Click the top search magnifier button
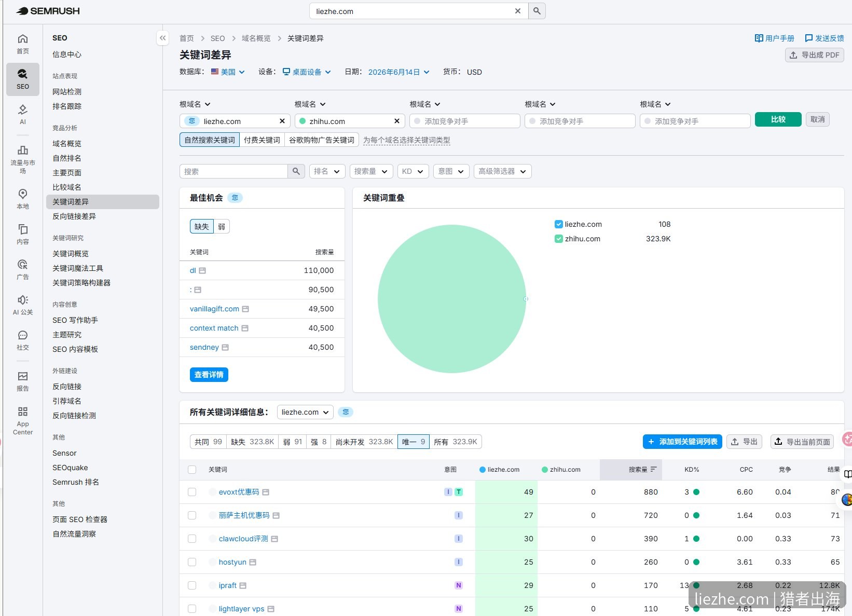The width and height of the screenshot is (852, 616). tap(537, 11)
